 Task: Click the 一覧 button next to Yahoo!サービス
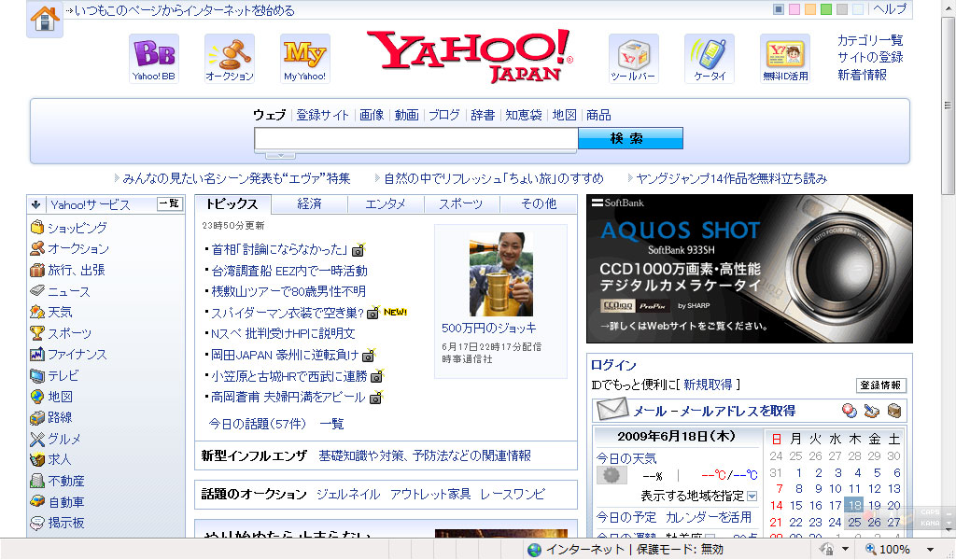[x=170, y=203]
